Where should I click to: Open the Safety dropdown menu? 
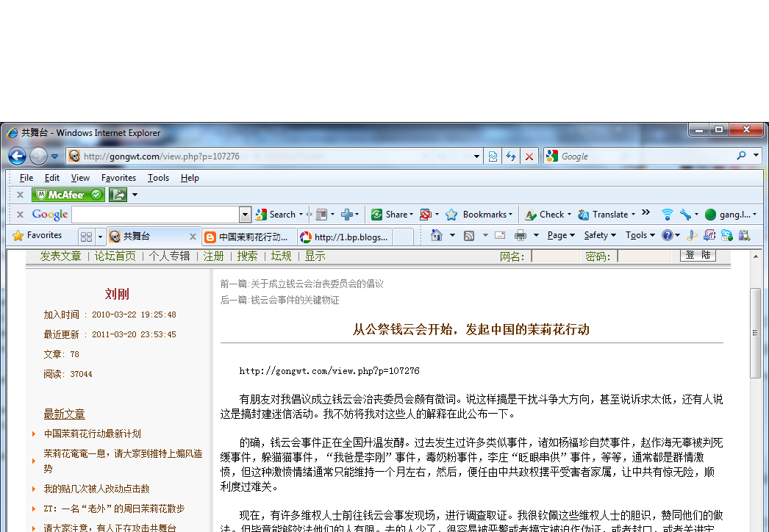coord(600,235)
